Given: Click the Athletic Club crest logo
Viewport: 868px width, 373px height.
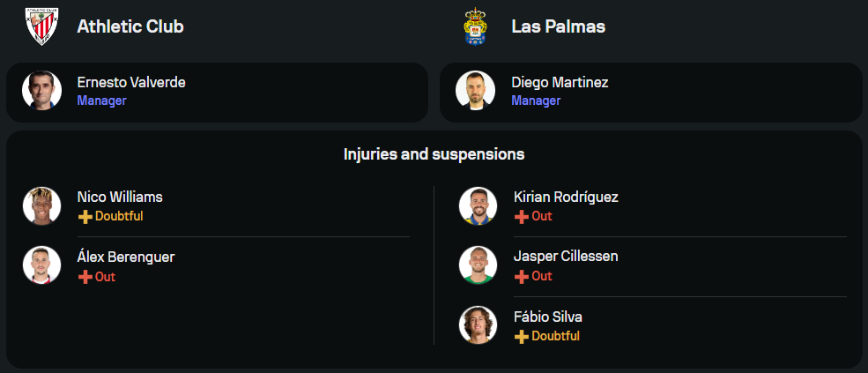Looking at the screenshot, I should pos(41,26).
